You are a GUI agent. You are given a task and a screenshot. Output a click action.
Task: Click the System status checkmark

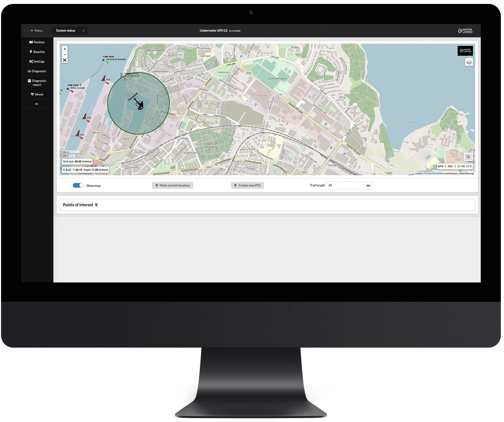pos(84,31)
